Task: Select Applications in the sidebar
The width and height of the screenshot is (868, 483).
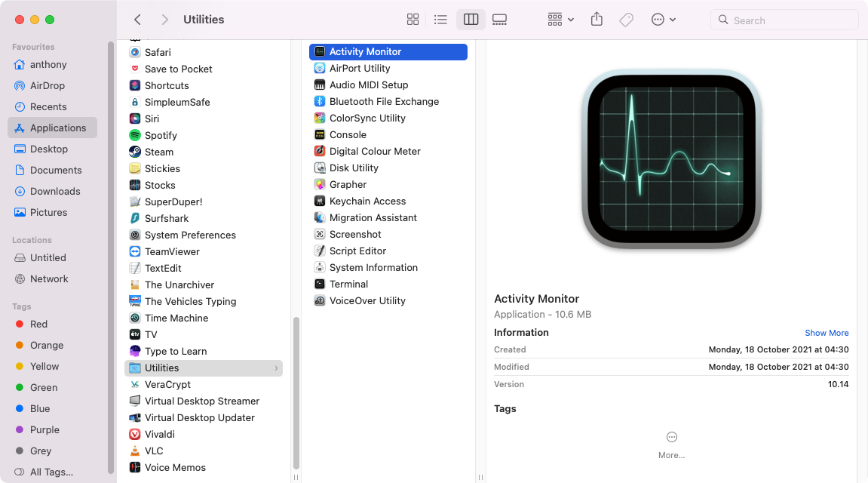Action: [53, 128]
